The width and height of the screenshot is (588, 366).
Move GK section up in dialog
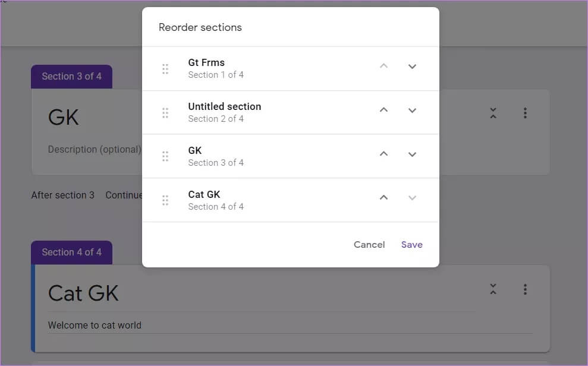coord(383,154)
